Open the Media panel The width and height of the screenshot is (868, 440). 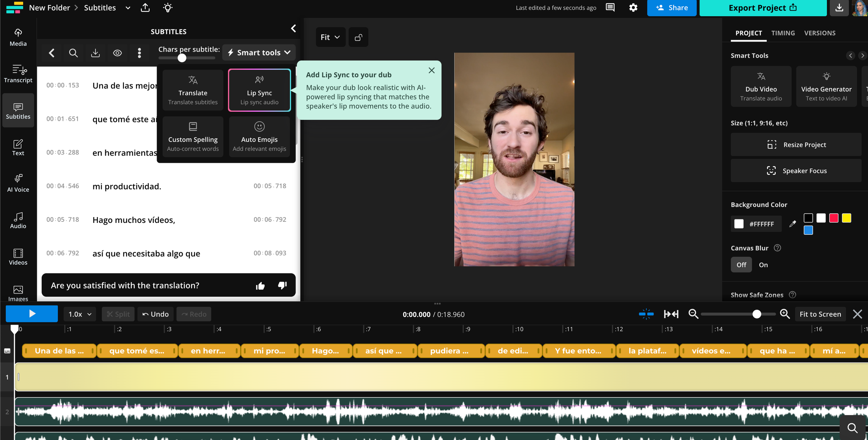18,37
